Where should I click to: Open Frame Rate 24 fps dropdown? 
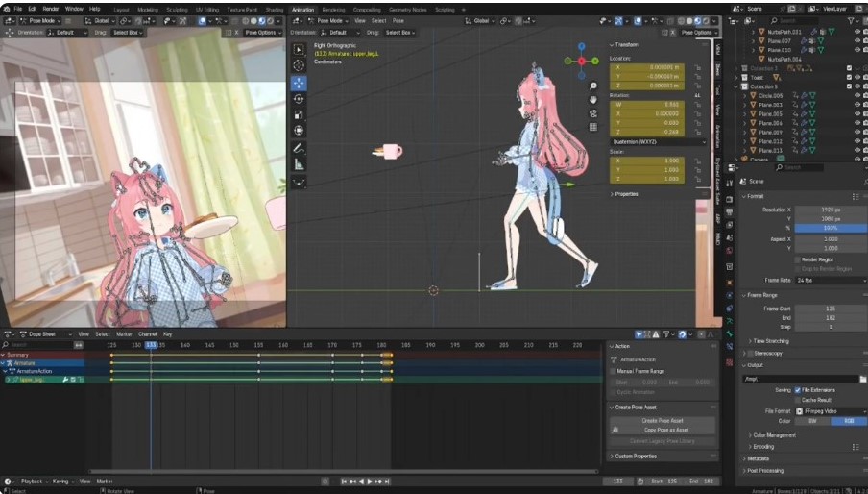(831, 281)
